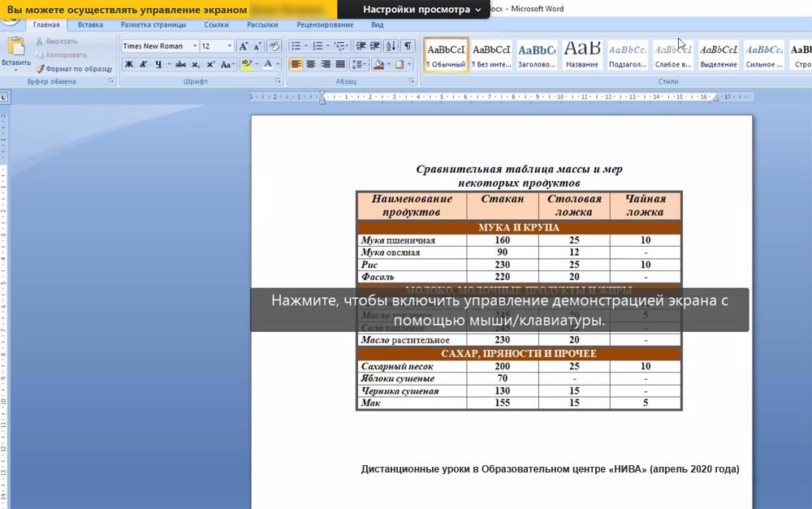Open the Рассылки ribbon tab
The height and width of the screenshot is (509, 812).
coord(262,24)
